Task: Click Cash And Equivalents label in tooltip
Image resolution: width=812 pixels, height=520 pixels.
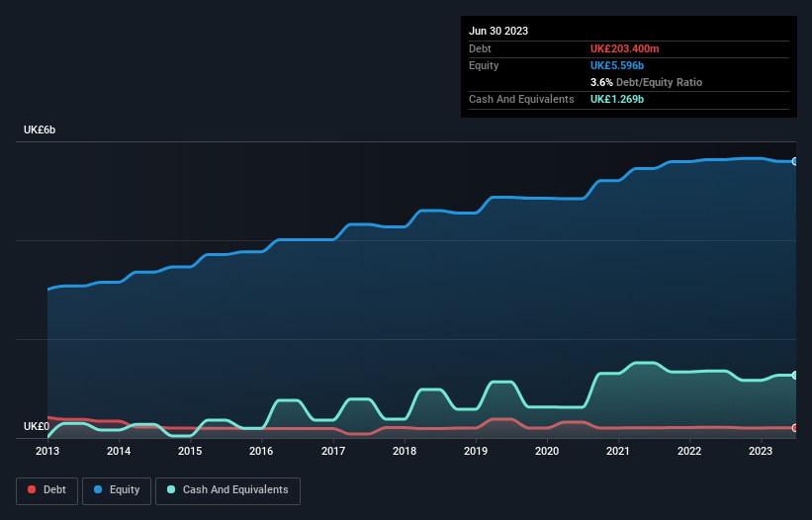Action: point(521,99)
